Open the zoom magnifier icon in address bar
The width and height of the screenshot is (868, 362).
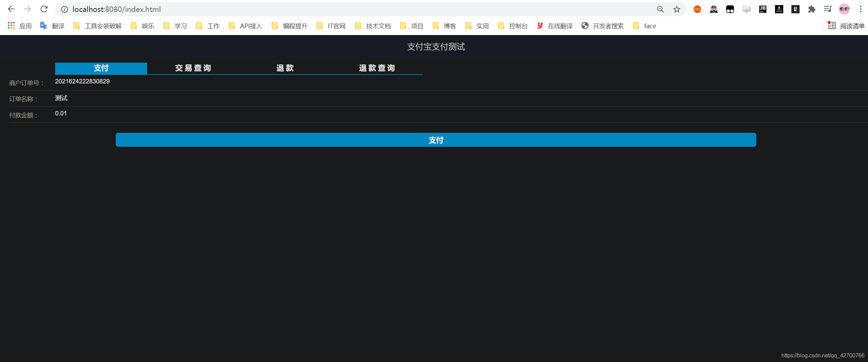660,9
